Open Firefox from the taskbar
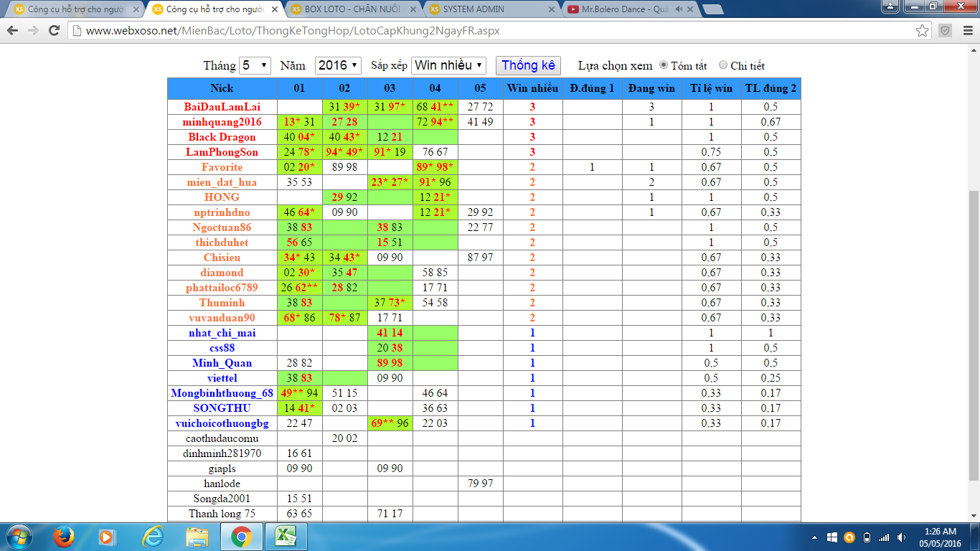Viewport: 980px width, 551px height. click(x=64, y=537)
